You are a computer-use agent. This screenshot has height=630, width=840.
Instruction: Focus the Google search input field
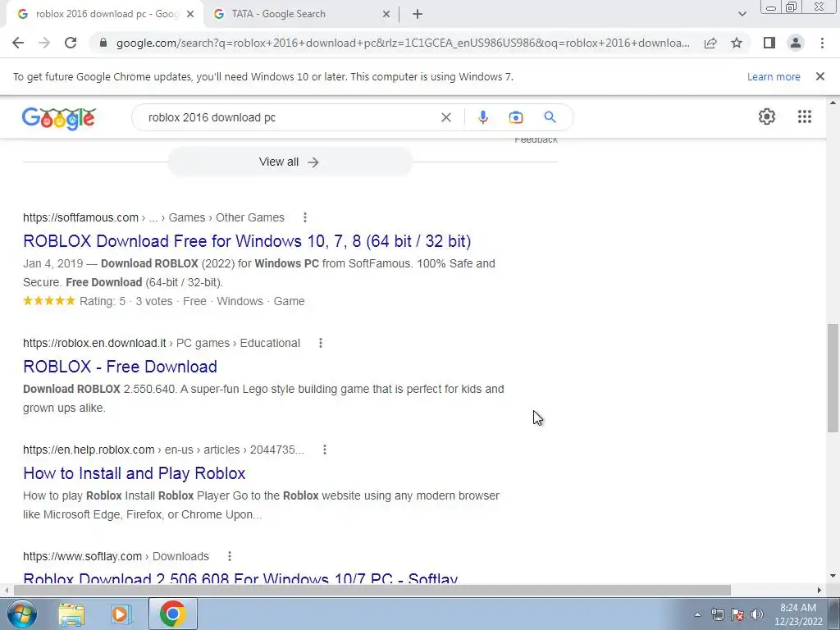[290, 117]
